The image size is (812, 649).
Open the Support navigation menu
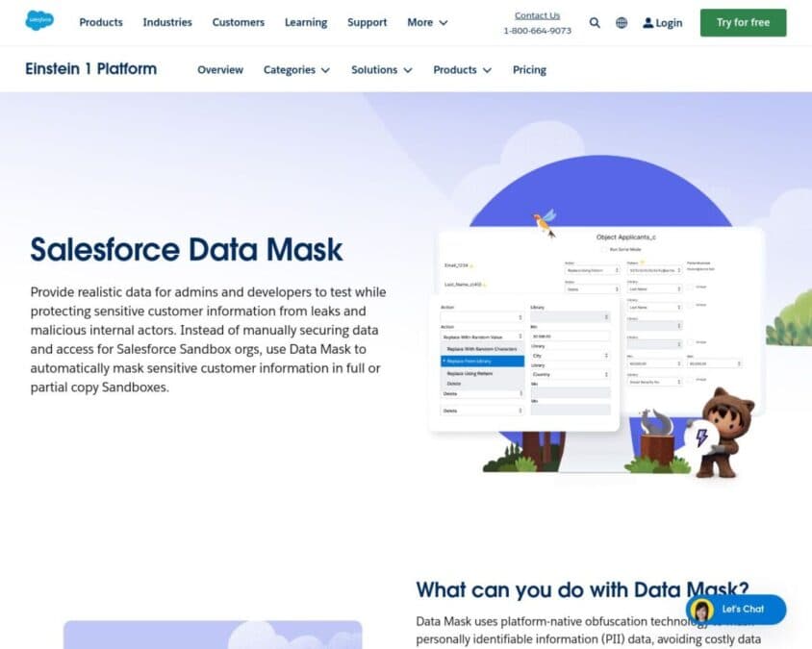[x=367, y=22]
